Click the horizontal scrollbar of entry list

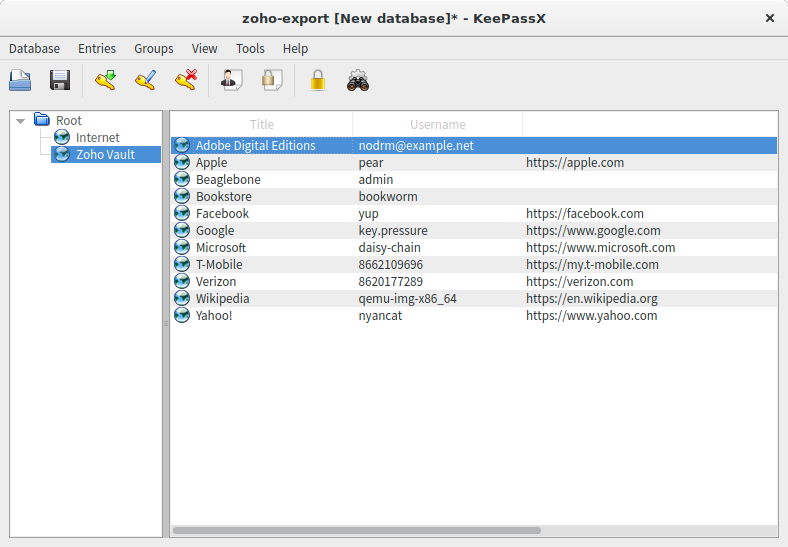tap(357, 530)
